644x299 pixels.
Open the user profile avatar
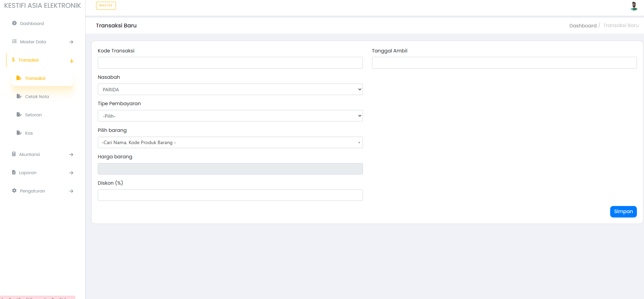[x=634, y=6]
